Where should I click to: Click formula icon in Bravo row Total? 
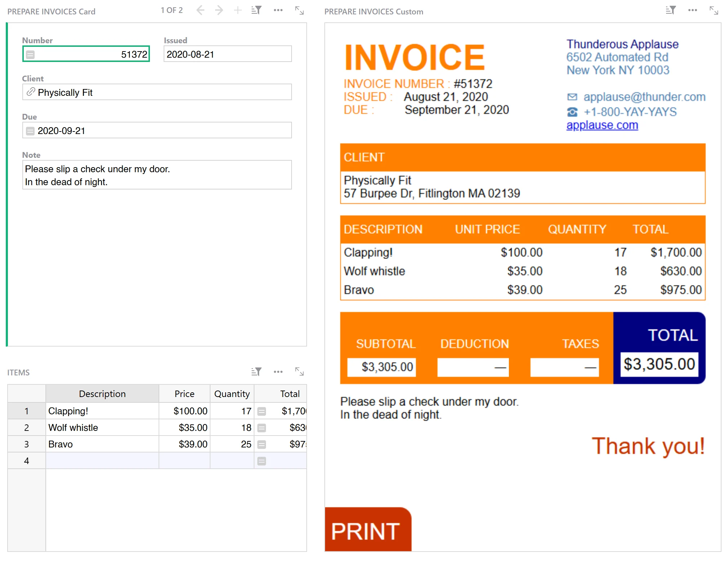(x=262, y=444)
